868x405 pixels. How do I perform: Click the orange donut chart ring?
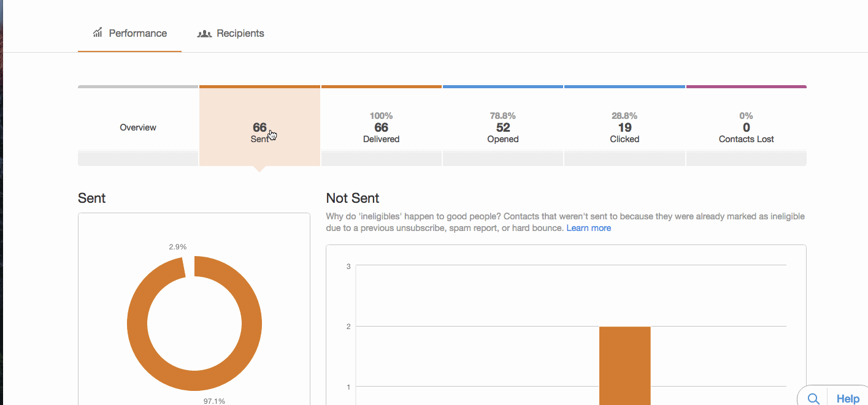tap(137, 323)
